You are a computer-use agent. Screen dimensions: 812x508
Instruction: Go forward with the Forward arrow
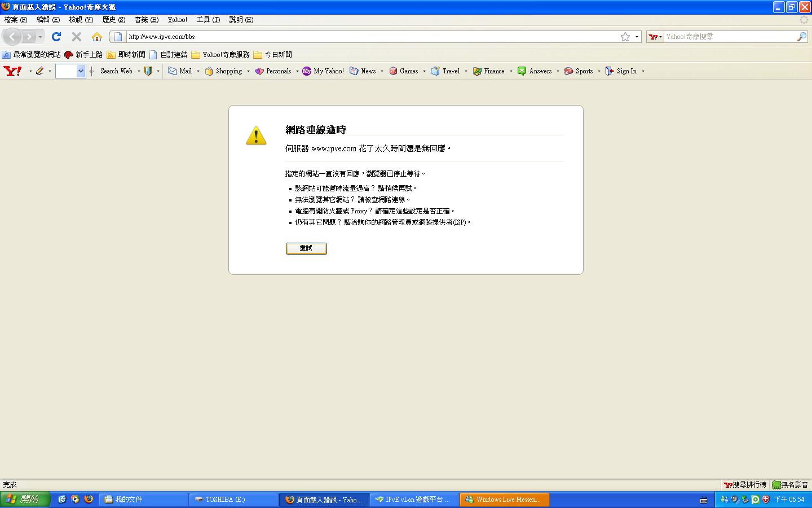point(29,37)
